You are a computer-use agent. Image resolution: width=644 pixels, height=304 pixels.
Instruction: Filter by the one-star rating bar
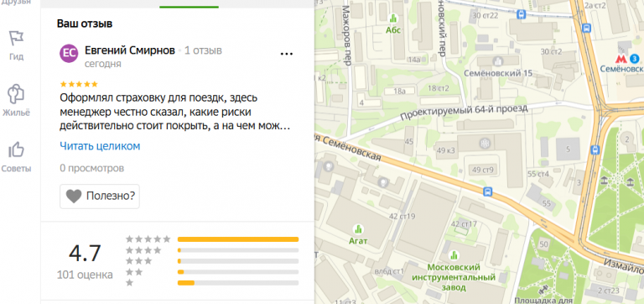(238, 283)
